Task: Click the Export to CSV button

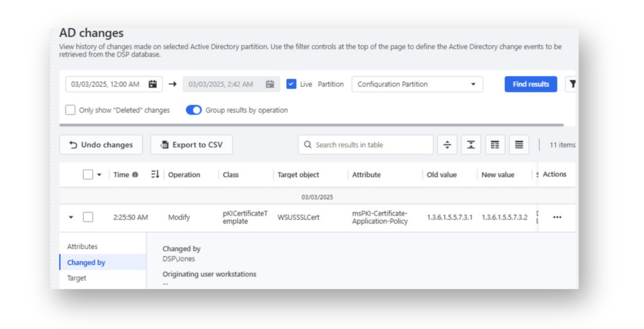Action: (x=191, y=145)
